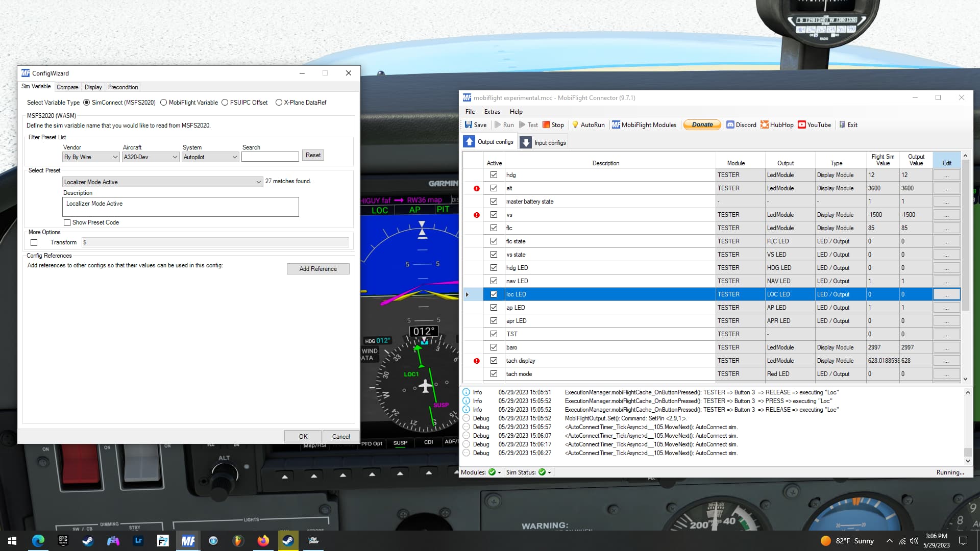Open MobiFlight from the taskbar
Screen dimensions: 980x551
(188, 541)
